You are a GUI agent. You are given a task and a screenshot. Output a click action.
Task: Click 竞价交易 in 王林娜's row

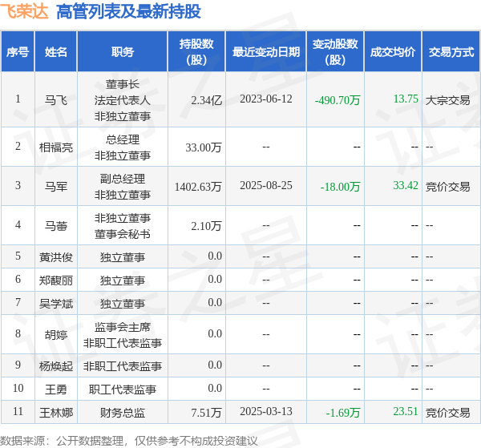coord(447,413)
